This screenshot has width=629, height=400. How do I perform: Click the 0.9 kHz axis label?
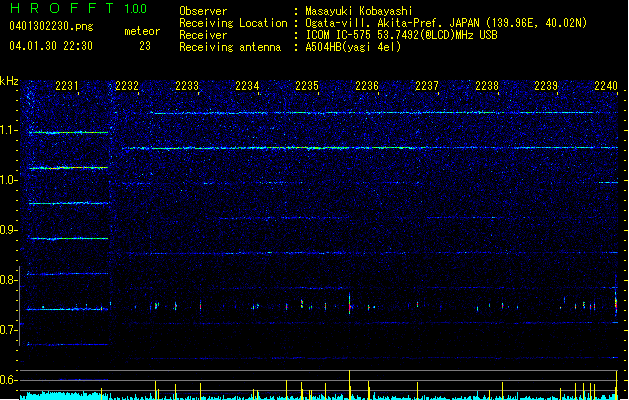[8, 230]
